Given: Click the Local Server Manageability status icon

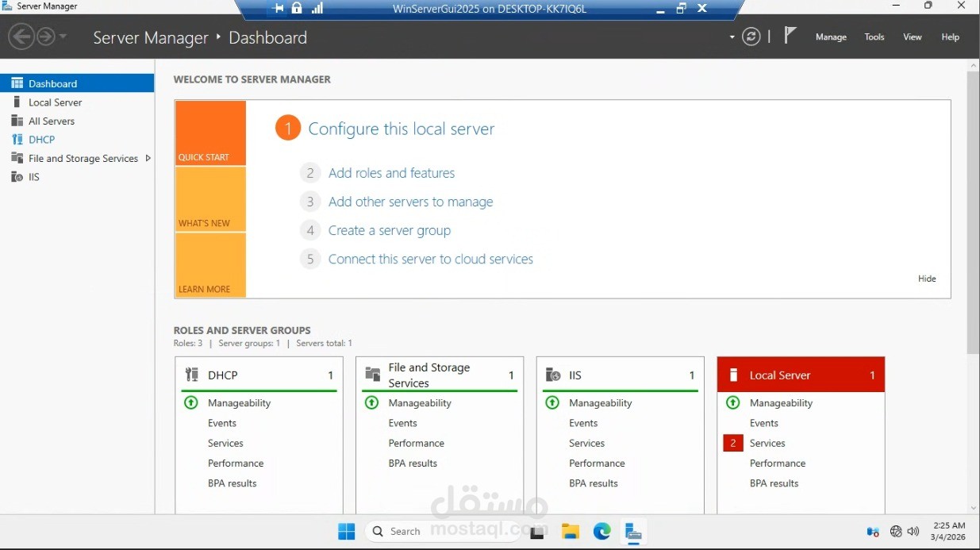Looking at the screenshot, I should pyautogui.click(x=733, y=402).
